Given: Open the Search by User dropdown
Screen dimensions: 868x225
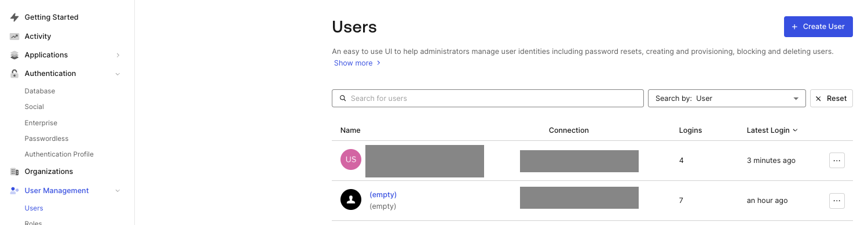Looking at the screenshot, I should point(727,99).
